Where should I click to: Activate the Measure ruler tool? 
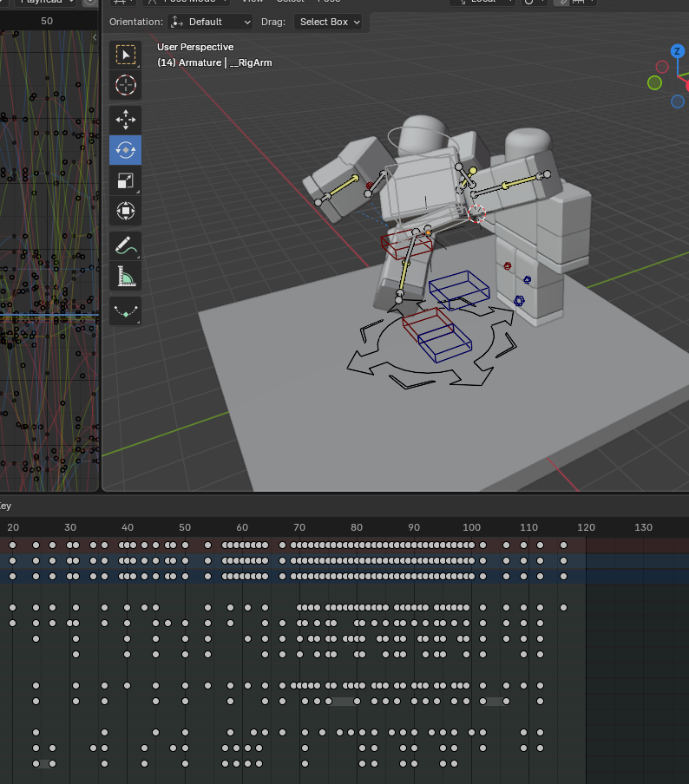125,276
